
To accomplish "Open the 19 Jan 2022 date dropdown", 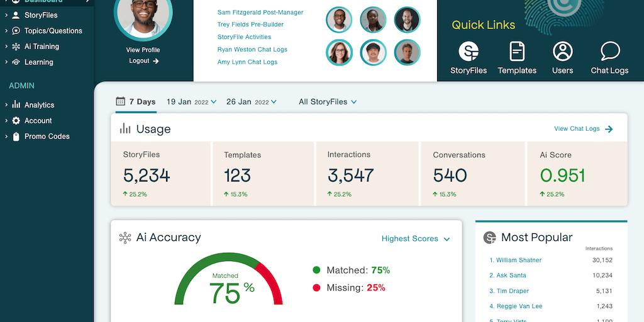I will point(191,102).
